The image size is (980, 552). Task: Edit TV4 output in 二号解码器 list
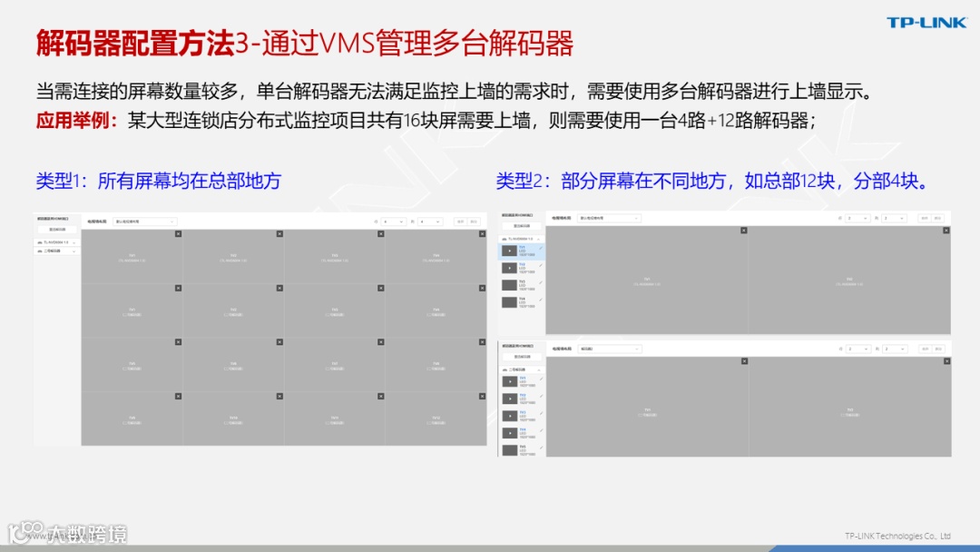click(x=541, y=430)
